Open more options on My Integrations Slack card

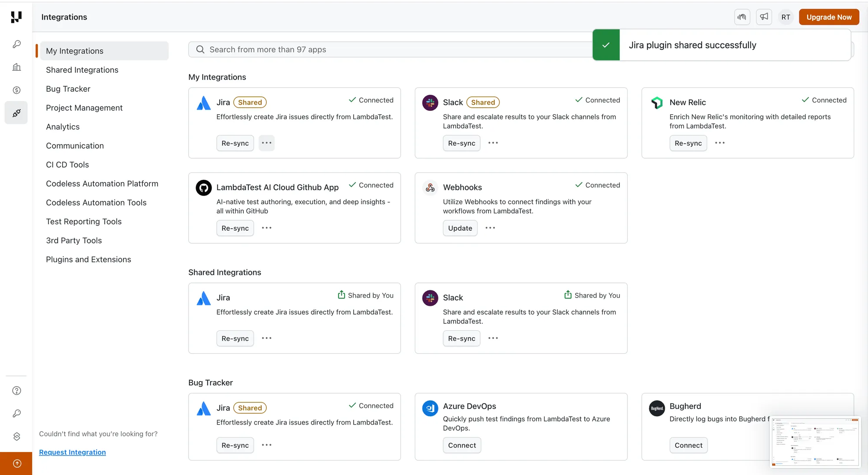[x=493, y=143]
